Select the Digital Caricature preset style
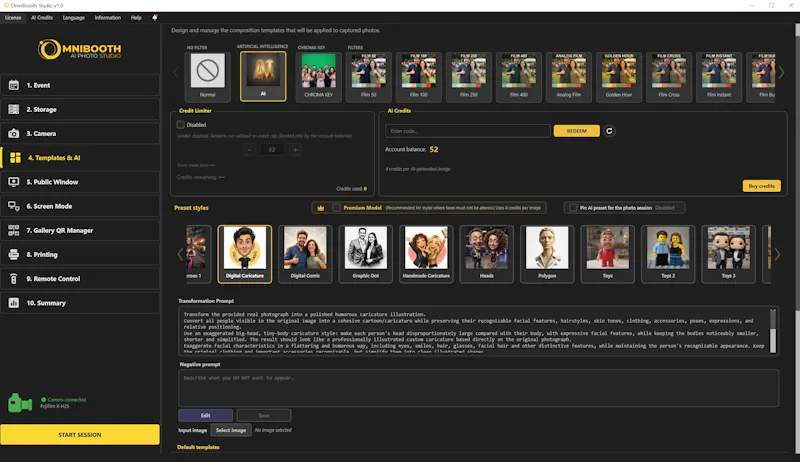The image size is (800, 462). tap(245, 254)
